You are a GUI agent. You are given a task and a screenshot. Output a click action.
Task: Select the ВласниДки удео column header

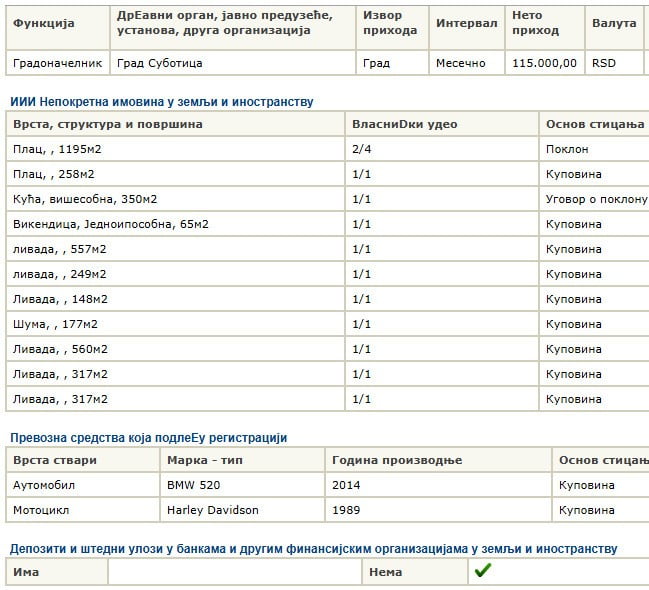click(442, 124)
